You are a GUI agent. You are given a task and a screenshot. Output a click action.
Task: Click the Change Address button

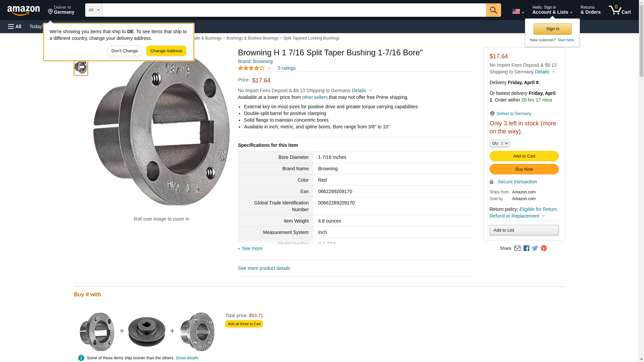pos(166,51)
